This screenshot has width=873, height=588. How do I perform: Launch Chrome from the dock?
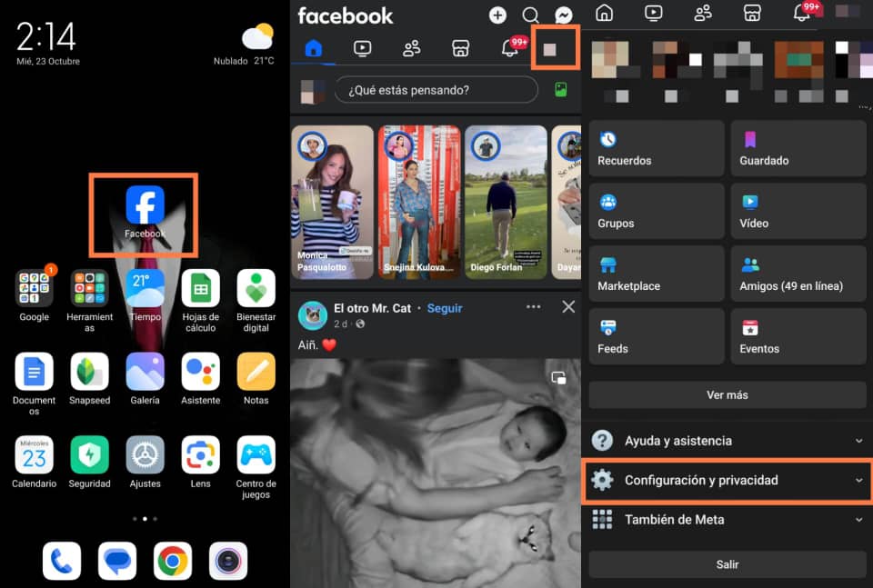tap(173, 561)
